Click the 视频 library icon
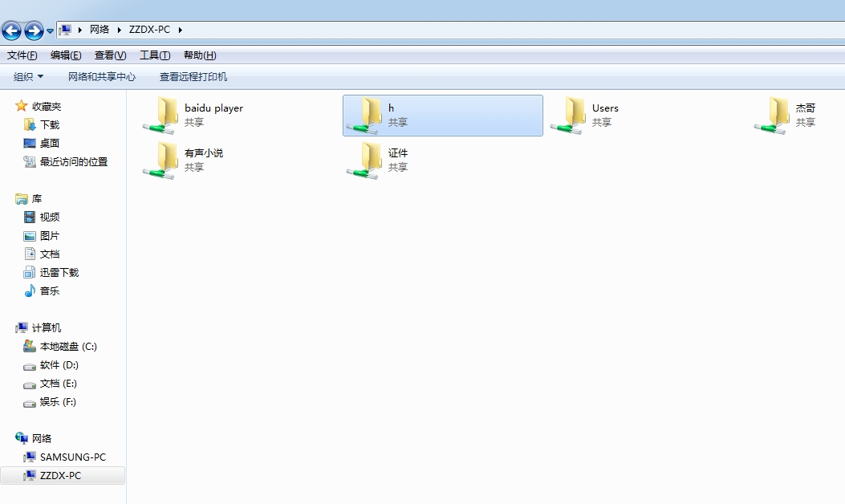The width and height of the screenshot is (845, 504). [30, 217]
